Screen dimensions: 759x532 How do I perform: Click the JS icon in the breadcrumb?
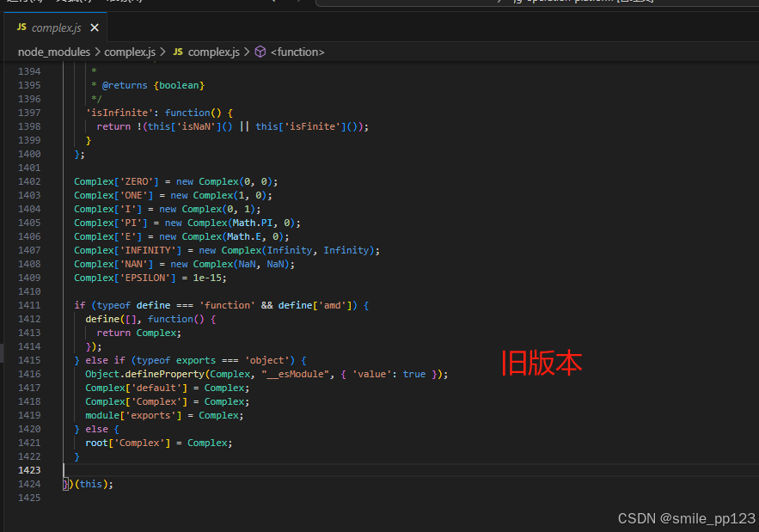(x=178, y=52)
